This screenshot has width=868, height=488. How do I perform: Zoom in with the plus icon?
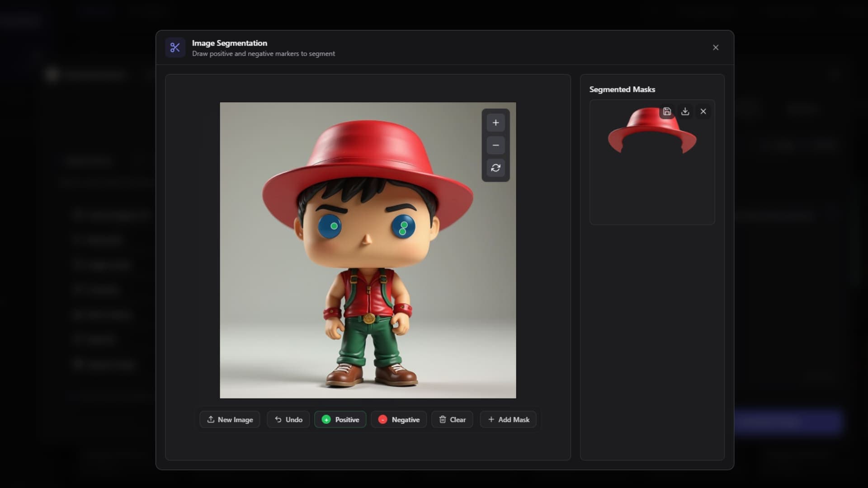coord(495,122)
